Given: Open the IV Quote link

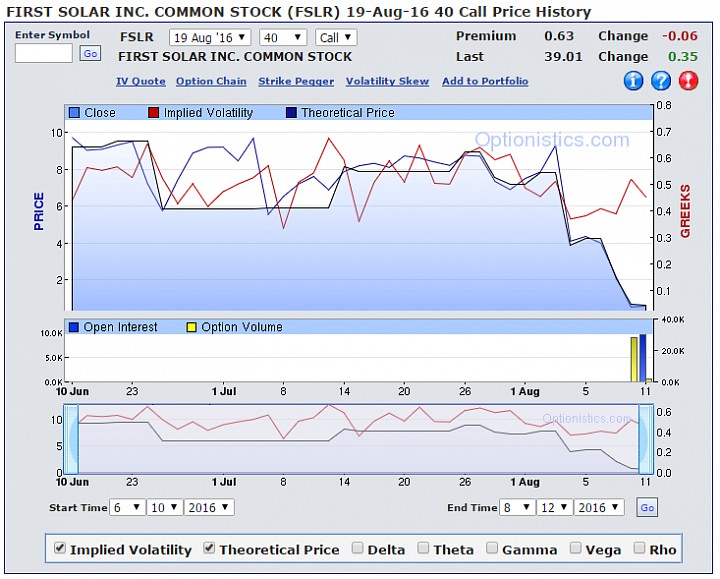Looking at the screenshot, I should pyautogui.click(x=141, y=81).
